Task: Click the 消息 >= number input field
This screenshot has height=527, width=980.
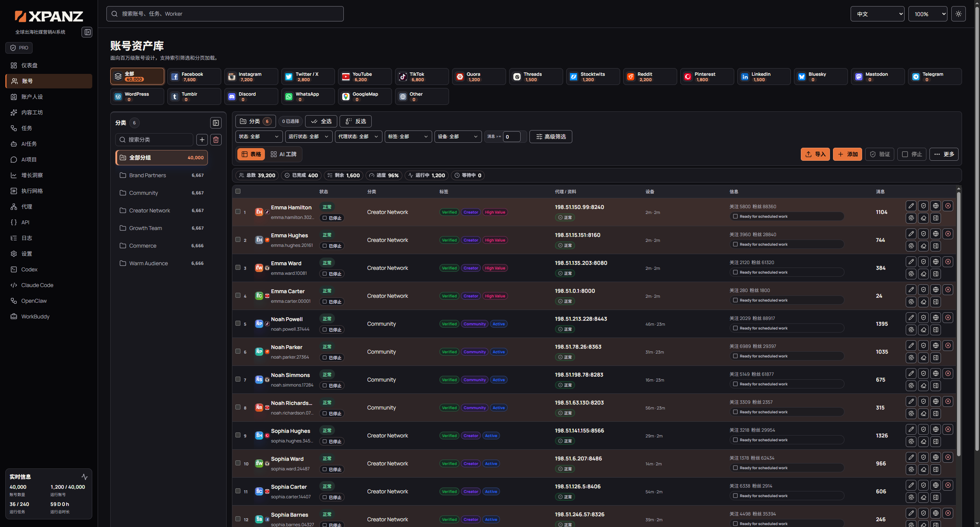Action: click(x=512, y=137)
